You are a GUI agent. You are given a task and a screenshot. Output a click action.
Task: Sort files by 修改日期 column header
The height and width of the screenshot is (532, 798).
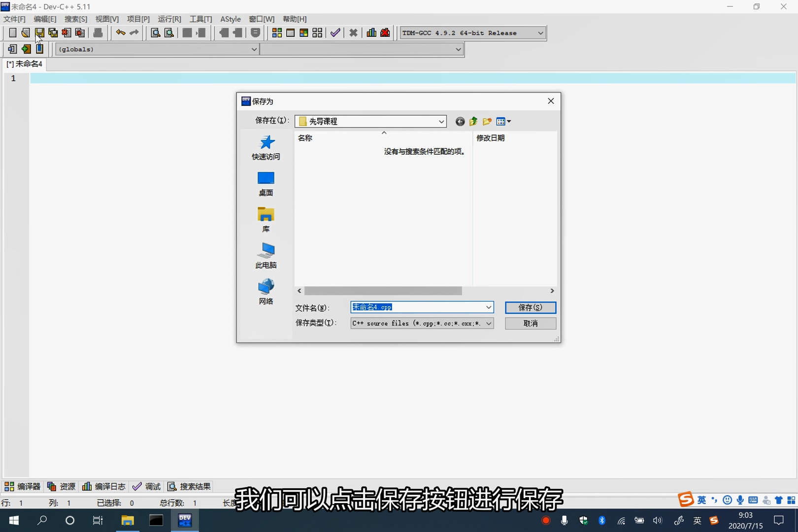click(x=515, y=138)
